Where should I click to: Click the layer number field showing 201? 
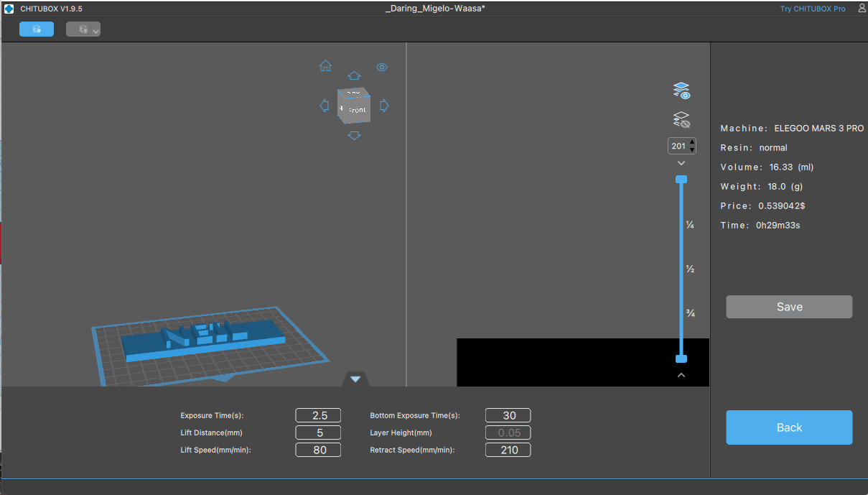[x=678, y=146]
